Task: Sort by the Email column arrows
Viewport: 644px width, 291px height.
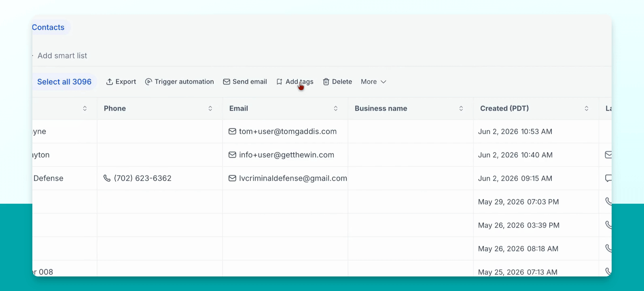Action: point(336,108)
